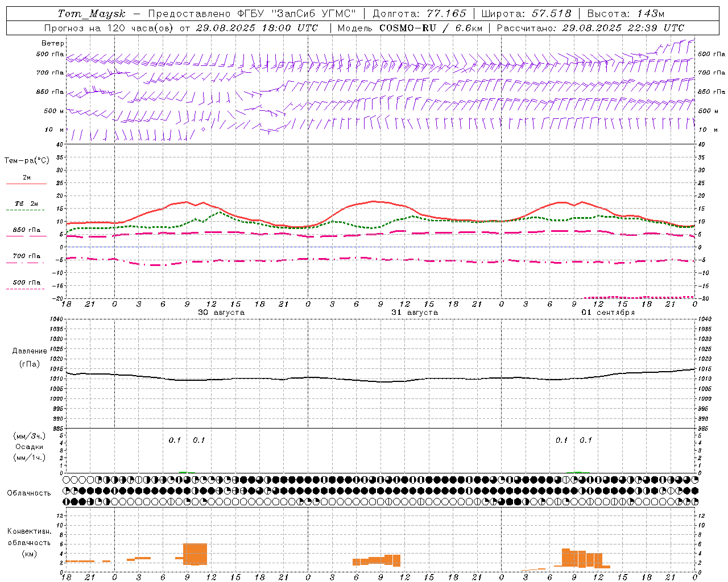This screenshot has width=728, height=582.
Task: Click the Ветер panel label
Action: click(53, 43)
